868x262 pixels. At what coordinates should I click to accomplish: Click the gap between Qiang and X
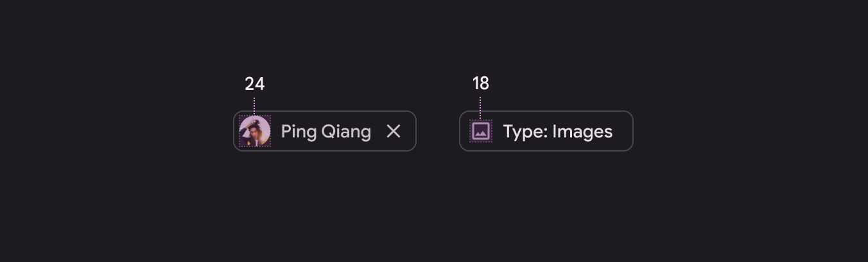point(378,131)
